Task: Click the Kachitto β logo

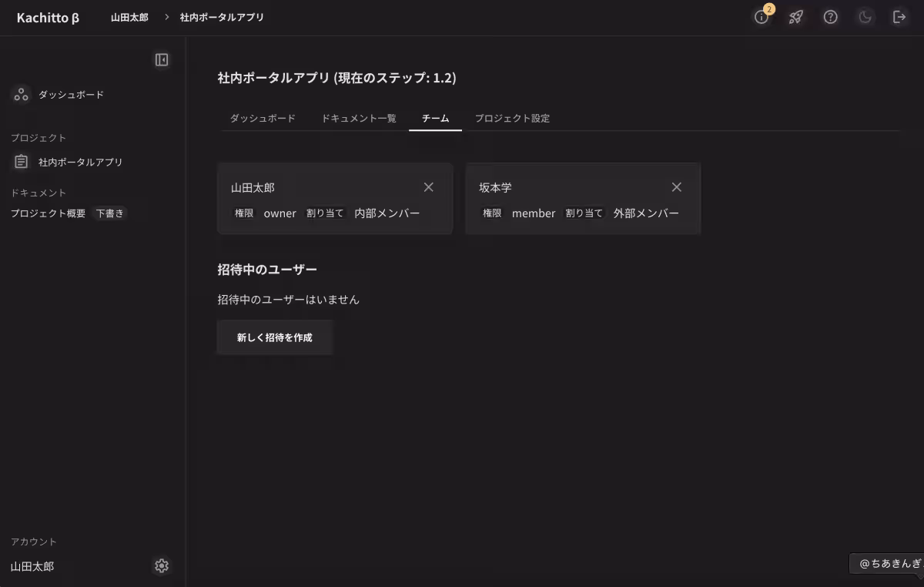Action: click(x=48, y=17)
